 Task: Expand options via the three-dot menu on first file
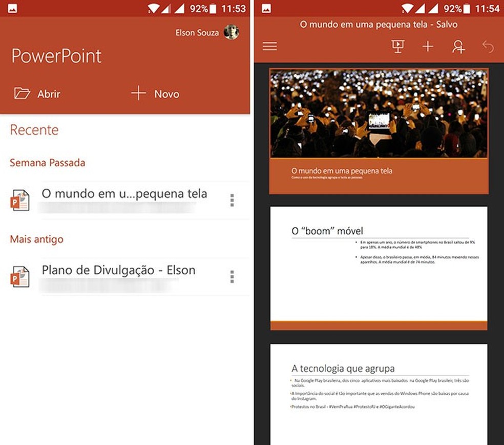pos(232,200)
